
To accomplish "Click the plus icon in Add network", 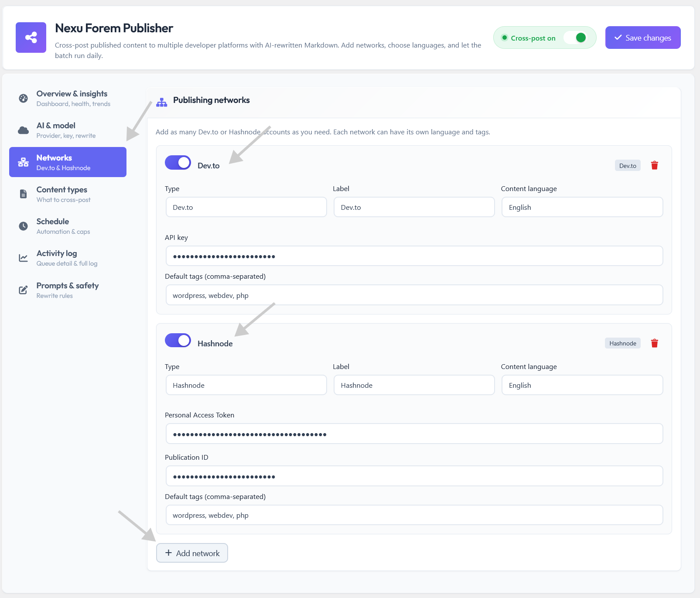I will click(169, 553).
